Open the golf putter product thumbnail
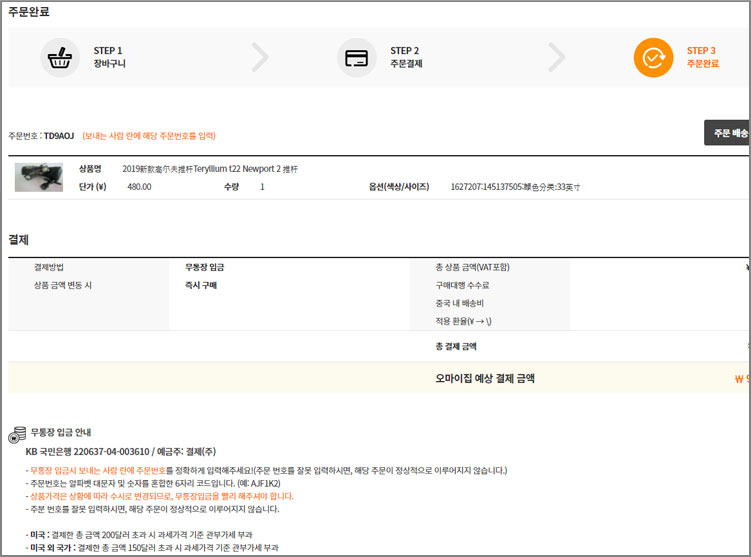 [x=39, y=177]
